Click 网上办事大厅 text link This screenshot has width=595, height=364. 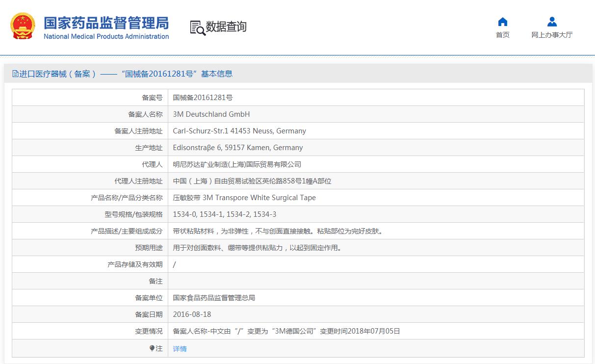pyautogui.click(x=552, y=35)
